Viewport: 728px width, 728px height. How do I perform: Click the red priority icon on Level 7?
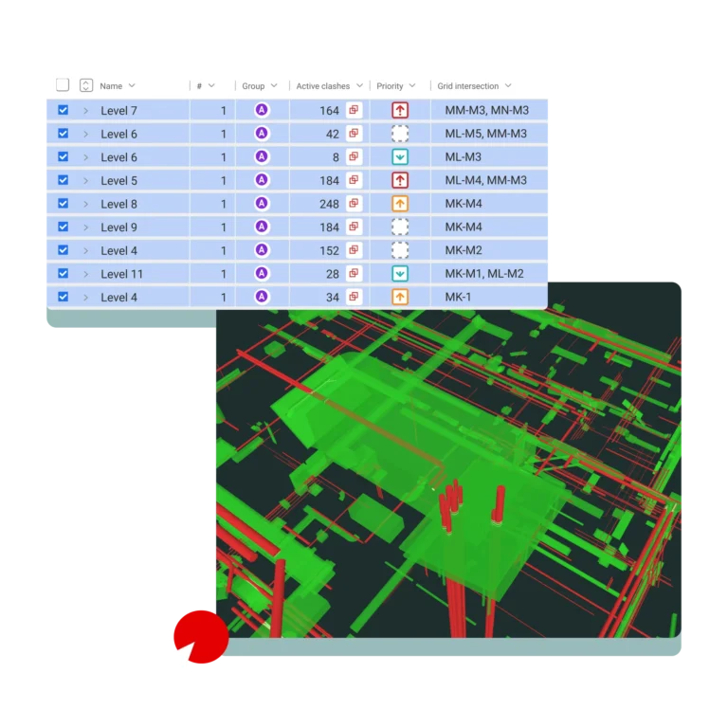(400, 110)
